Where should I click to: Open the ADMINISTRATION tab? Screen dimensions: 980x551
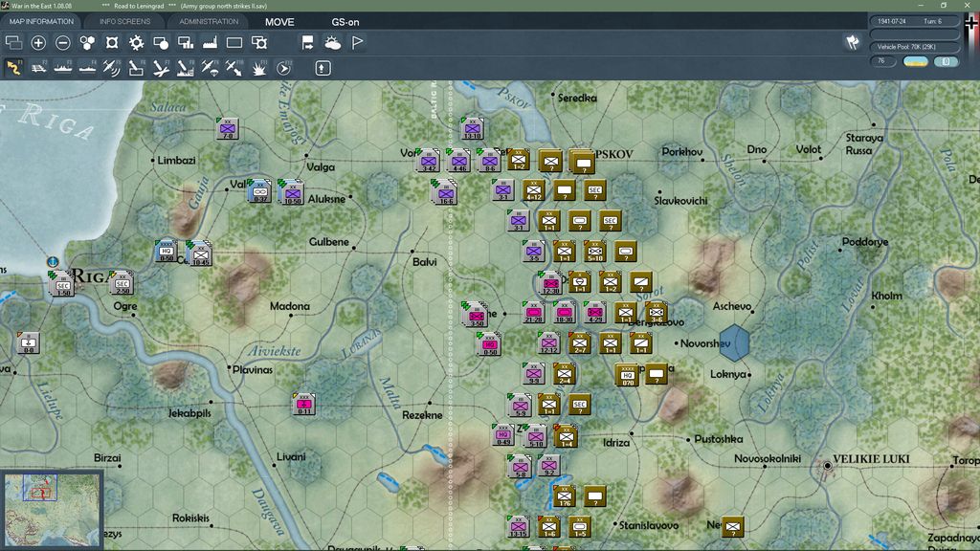[x=209, y=21]
